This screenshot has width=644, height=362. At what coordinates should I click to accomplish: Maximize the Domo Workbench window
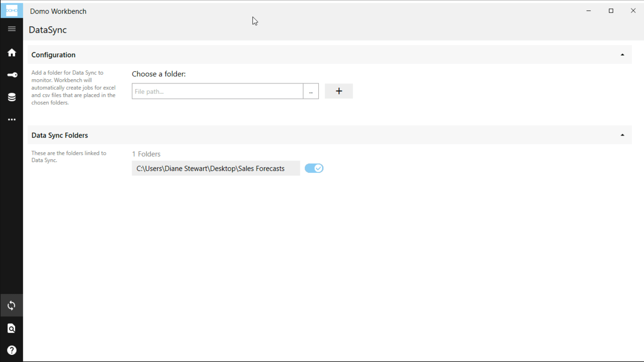coord(611,11)
